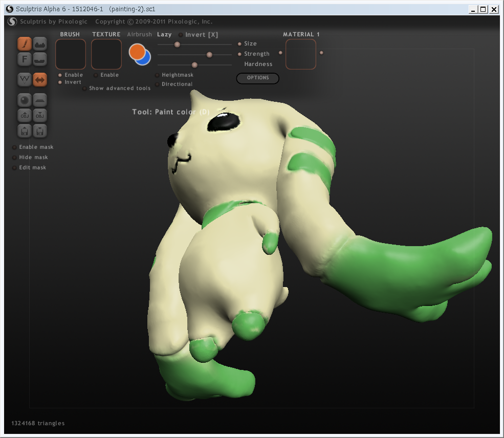Select the Fill tool marked F
Viewport: 504px width, 438px height.
click(25, 59)
